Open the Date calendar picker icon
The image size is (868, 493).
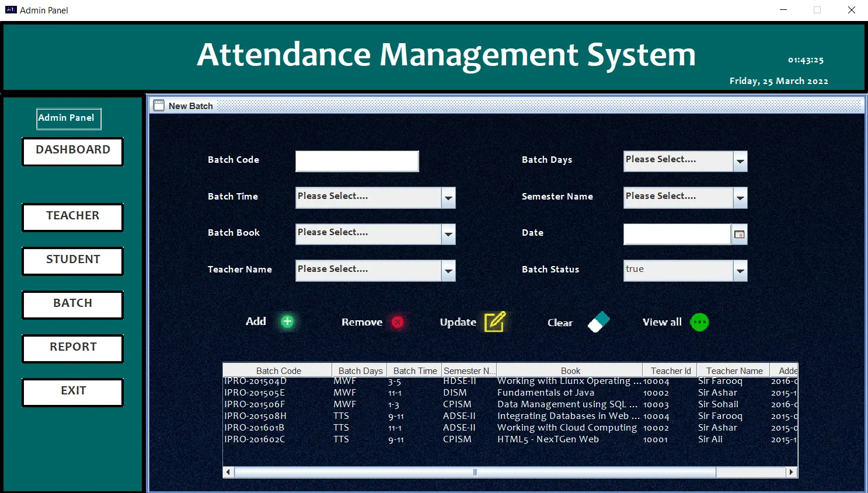point(739,235)
